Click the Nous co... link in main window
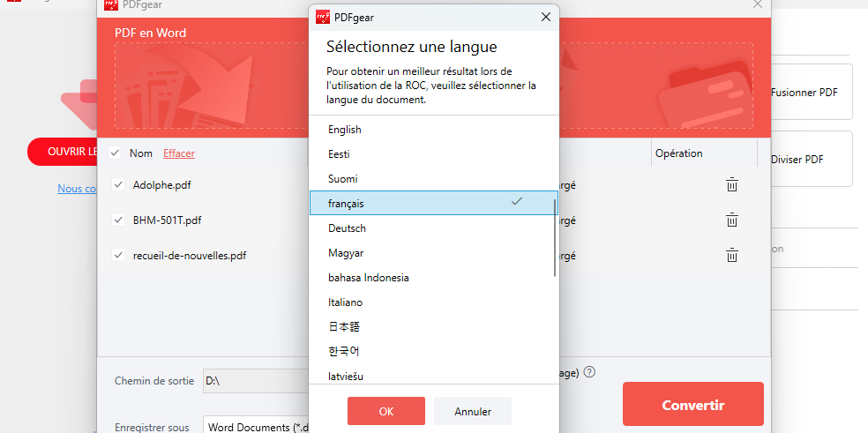The image size is (868, 433). point(78,189)
